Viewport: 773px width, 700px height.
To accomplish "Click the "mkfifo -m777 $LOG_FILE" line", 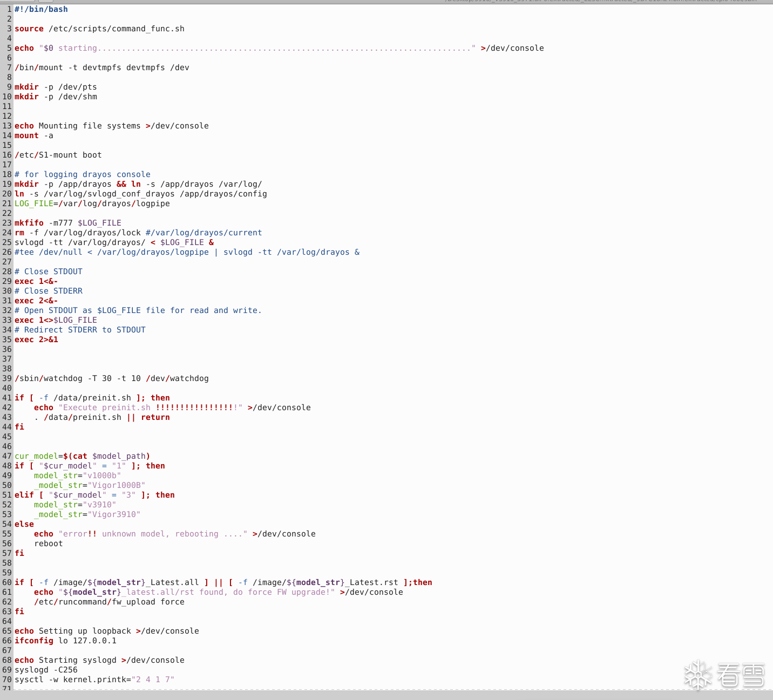I will 68,223.
